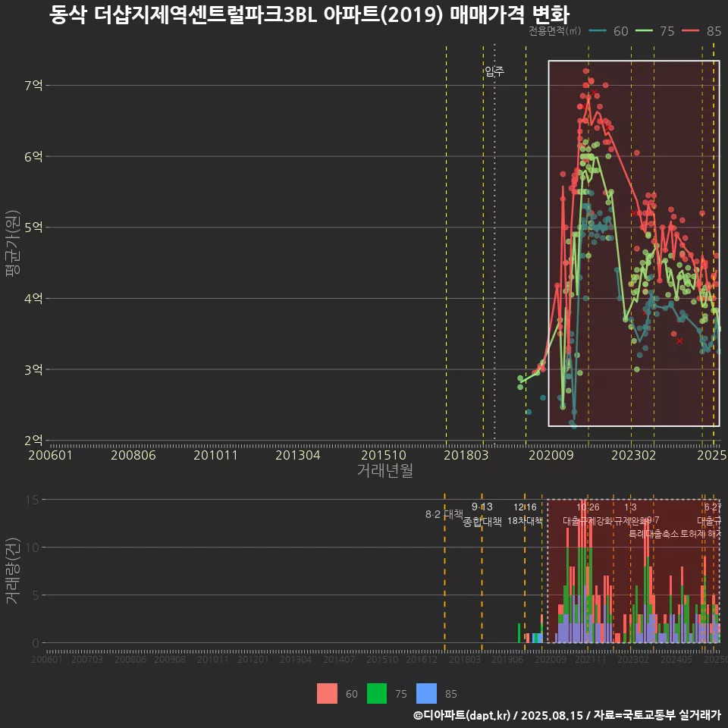Click the 거래년월 axis title

385,470
